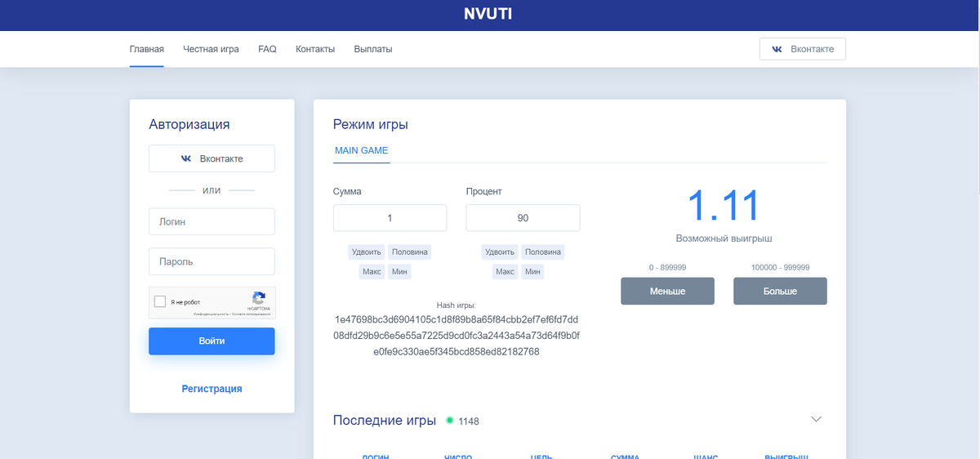Click Мин under Сумма
The width and height of the screenshot is (980, 459).
click(x=399, y=271)
